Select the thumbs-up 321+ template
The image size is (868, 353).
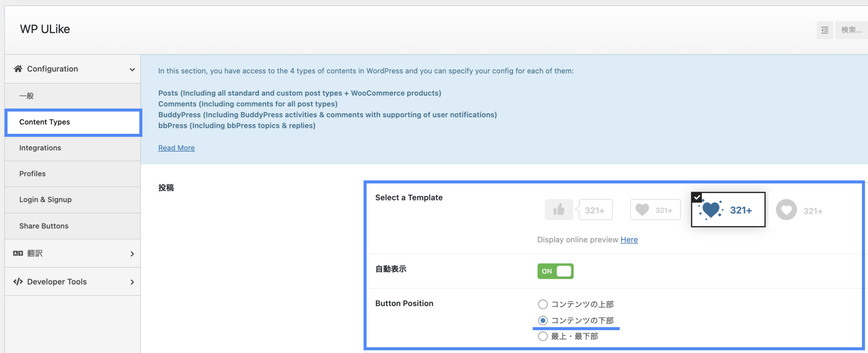click(578, 209)
